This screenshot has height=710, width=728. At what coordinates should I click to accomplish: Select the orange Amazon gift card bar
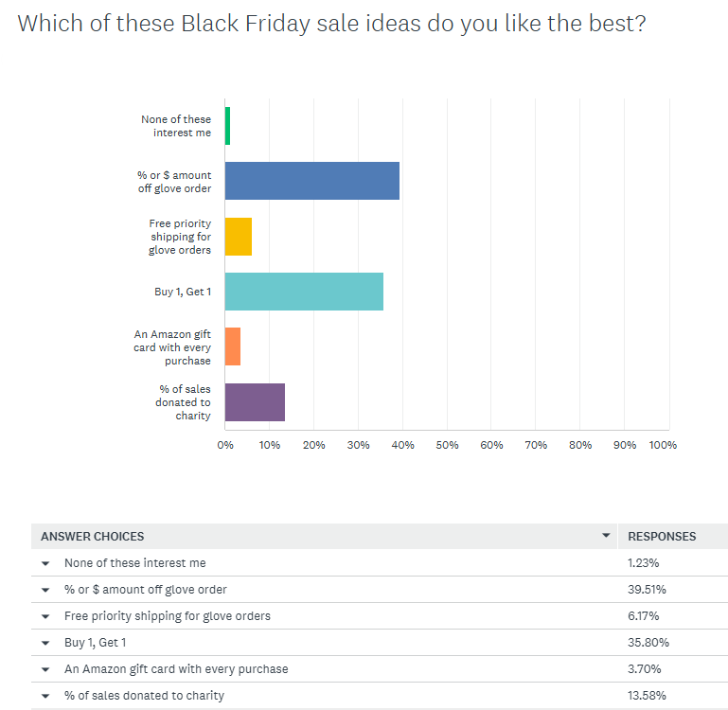tap(233, 346)
